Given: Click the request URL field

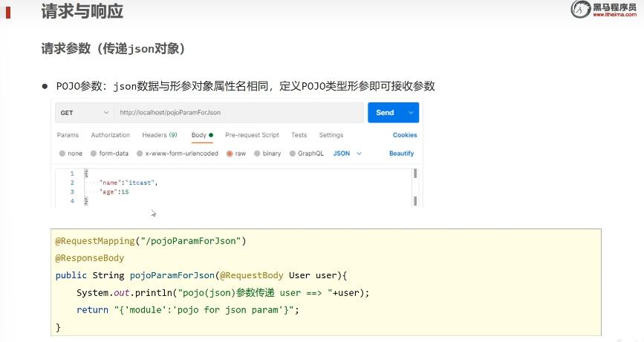Looking at the screenshot, I should click(x=239, y=113).
